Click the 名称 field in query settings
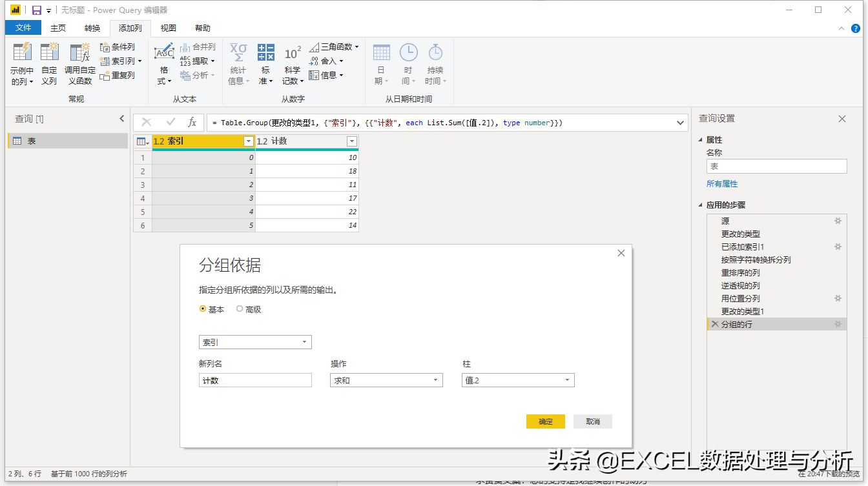 [x=777, y=166]
